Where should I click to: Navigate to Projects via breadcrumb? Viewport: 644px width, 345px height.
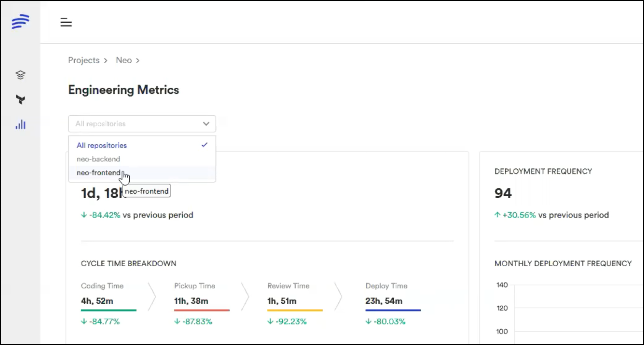[84, 60]
